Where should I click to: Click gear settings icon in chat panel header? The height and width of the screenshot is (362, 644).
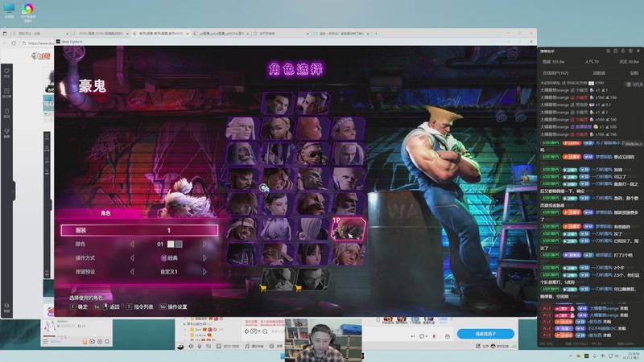pos(630,51)
